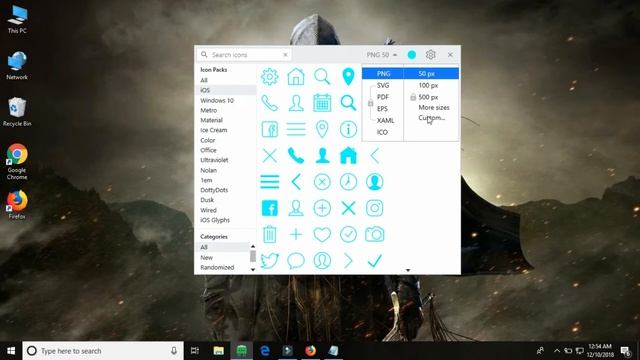Click the Categories list scroll-up arrow
The width and height of the screenshot is (640, 360).
click(x=253, y=247)
